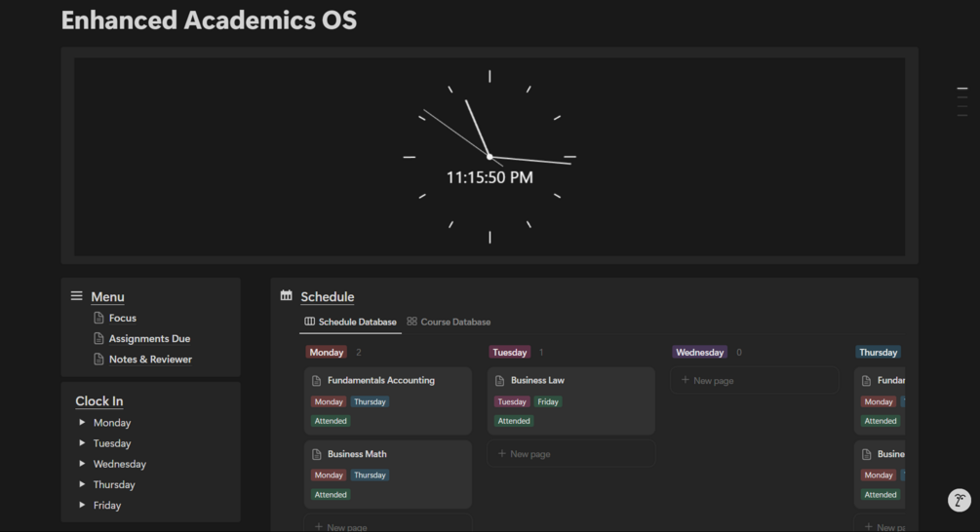Open the Focus page in the Menu
The height and width of the screenshot is (532, 980).
[123, 318]
